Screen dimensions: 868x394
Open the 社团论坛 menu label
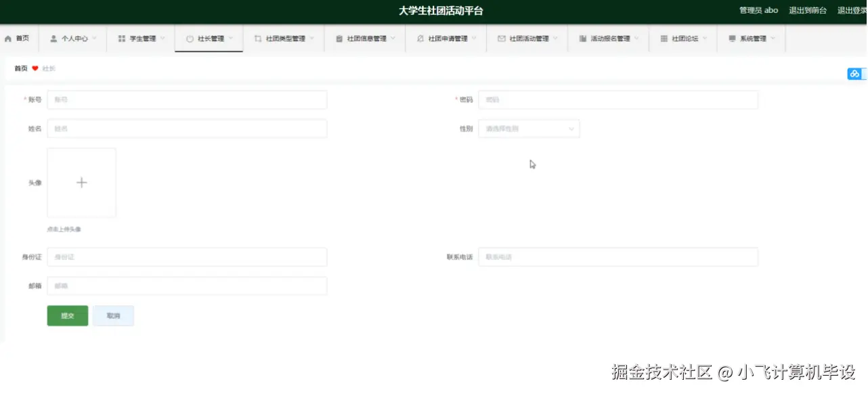(x=685, y=39)
